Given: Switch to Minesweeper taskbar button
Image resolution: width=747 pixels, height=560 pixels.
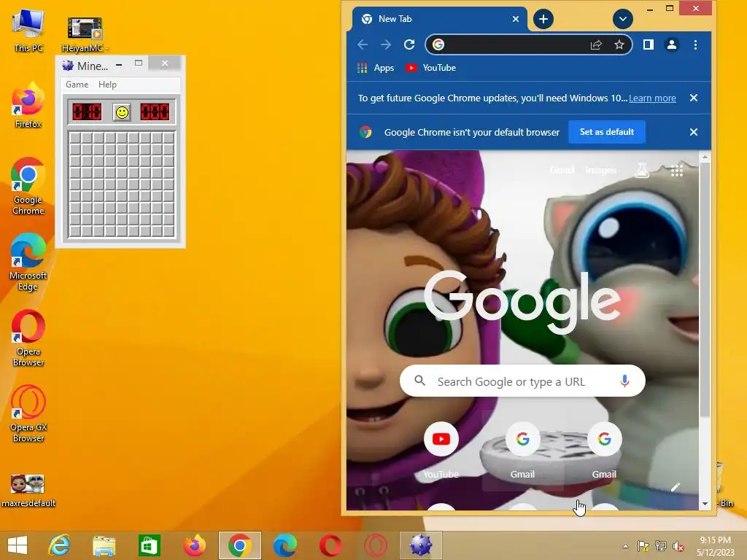Looking at the screenshot, I should pos(421,545).
